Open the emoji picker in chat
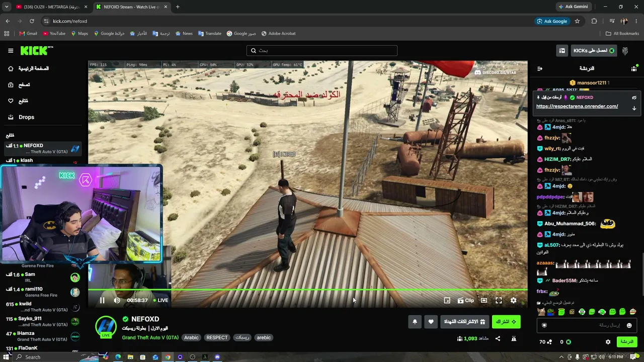This screenshot has width=644, height=362. [x=629, y=325]
